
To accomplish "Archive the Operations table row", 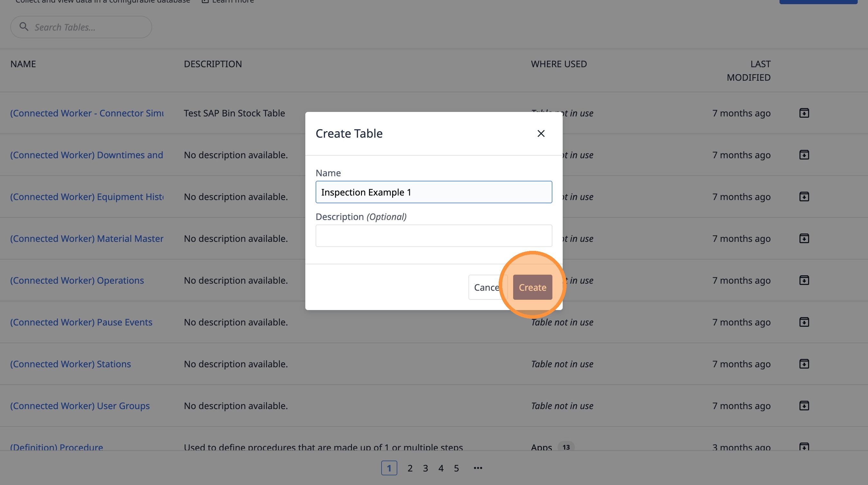I will point(804,280).
